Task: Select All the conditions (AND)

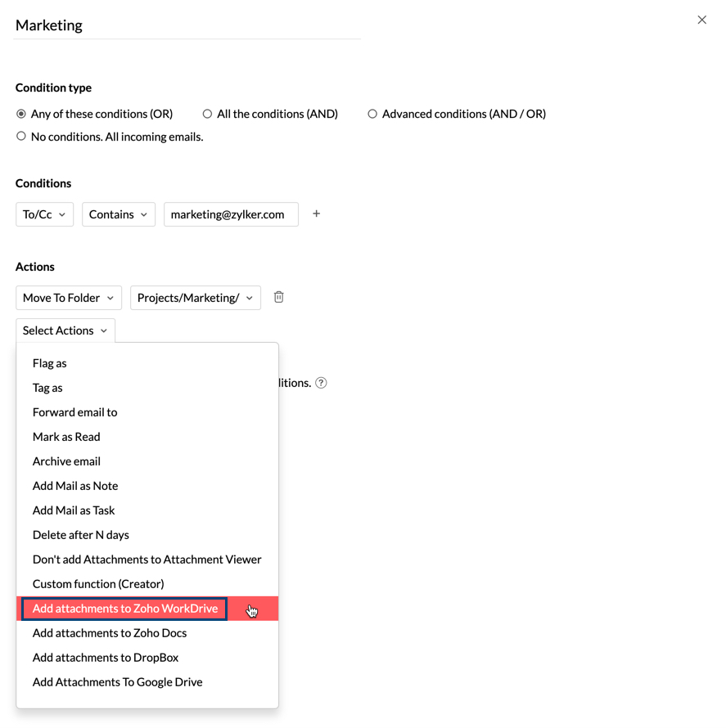Action: coord(270,114)
